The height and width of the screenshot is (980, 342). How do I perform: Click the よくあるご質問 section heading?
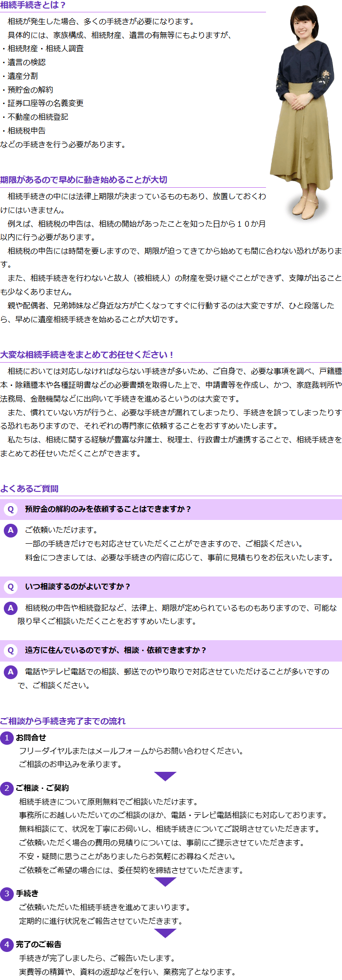29,489
